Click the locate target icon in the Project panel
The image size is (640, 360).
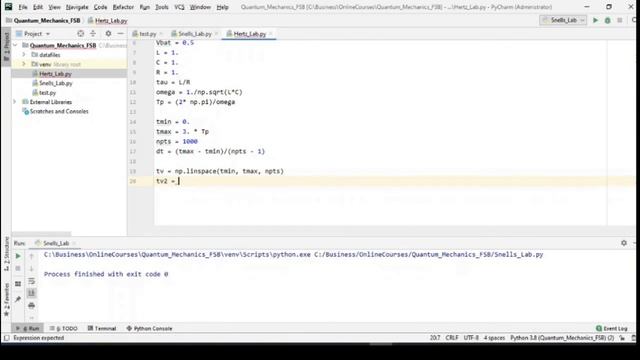80,33
